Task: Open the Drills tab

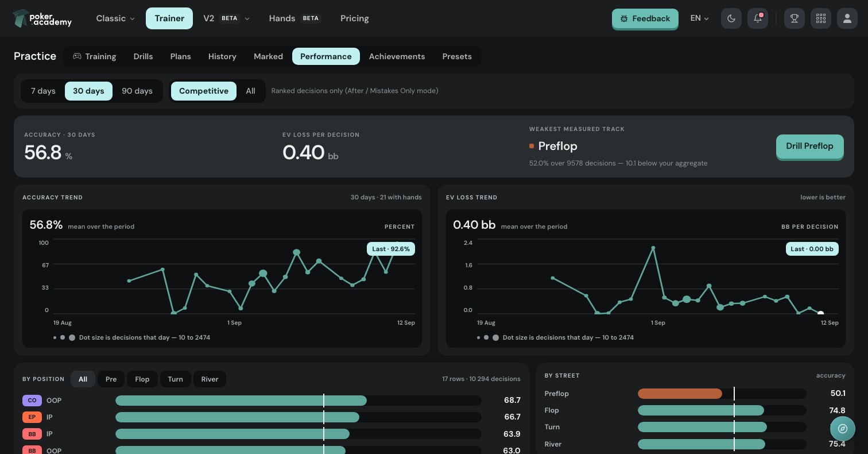Action: (x=143, y=56)
